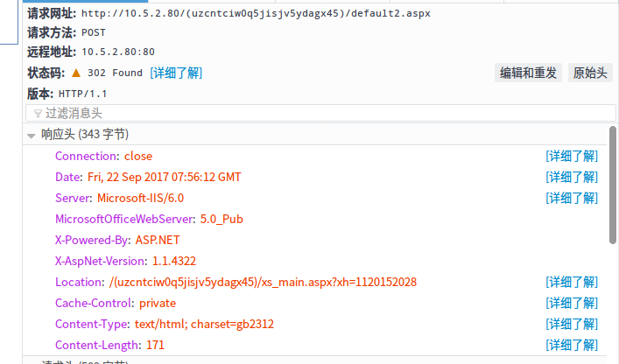Open 详细了解 link for Connection header
This screenshot has width=619, height=364.
click(572, 156)
